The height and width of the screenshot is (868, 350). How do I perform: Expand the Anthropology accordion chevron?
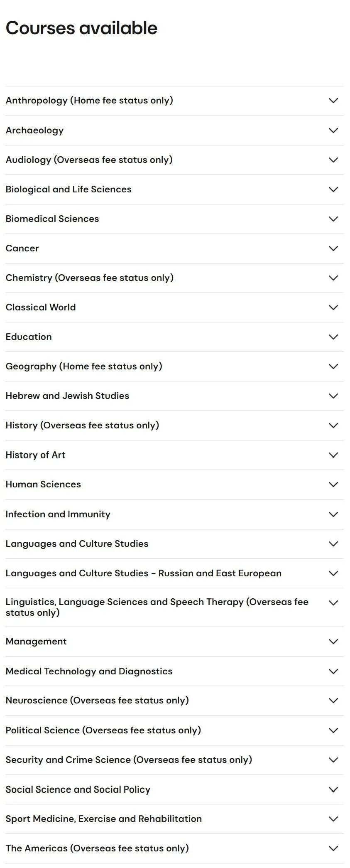point(333,101)
